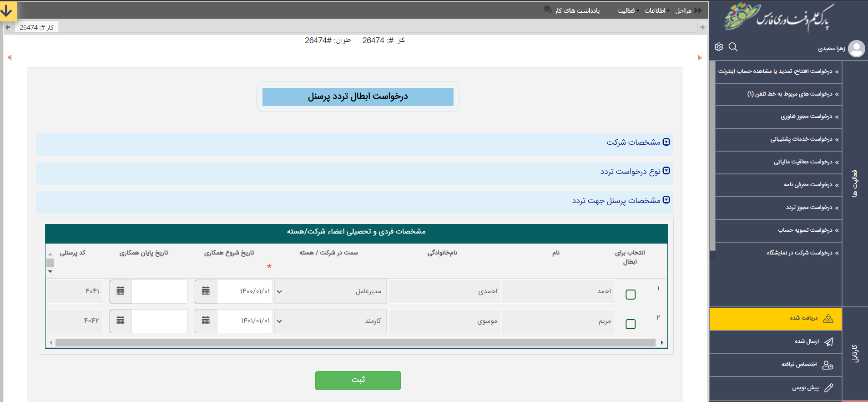This screenshot has height=402, width=868.
Task: Click the green ثبت submit button
Action: (358, 380)
